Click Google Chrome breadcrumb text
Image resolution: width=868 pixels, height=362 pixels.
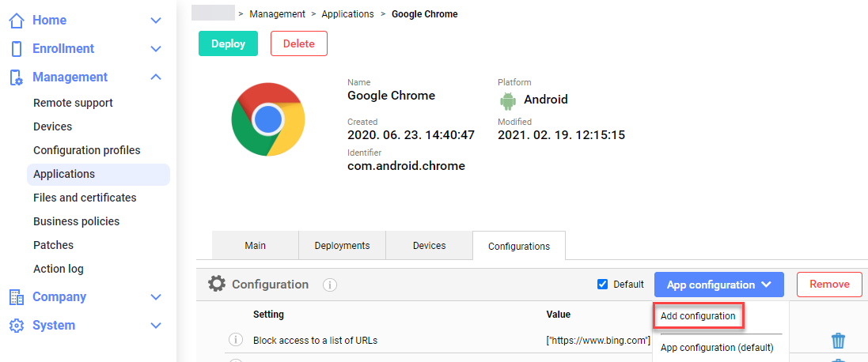[425, 13]
